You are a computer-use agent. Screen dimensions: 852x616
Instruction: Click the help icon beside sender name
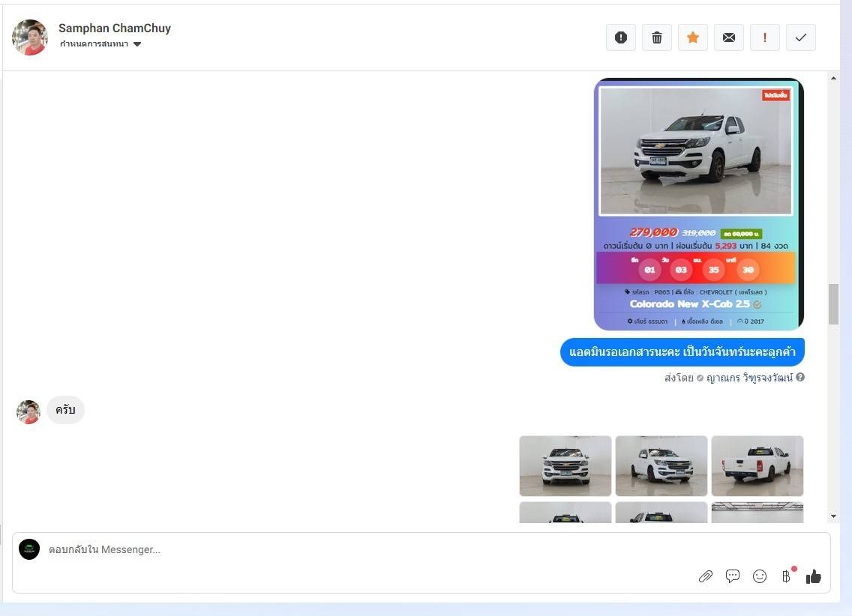(800, 378)
